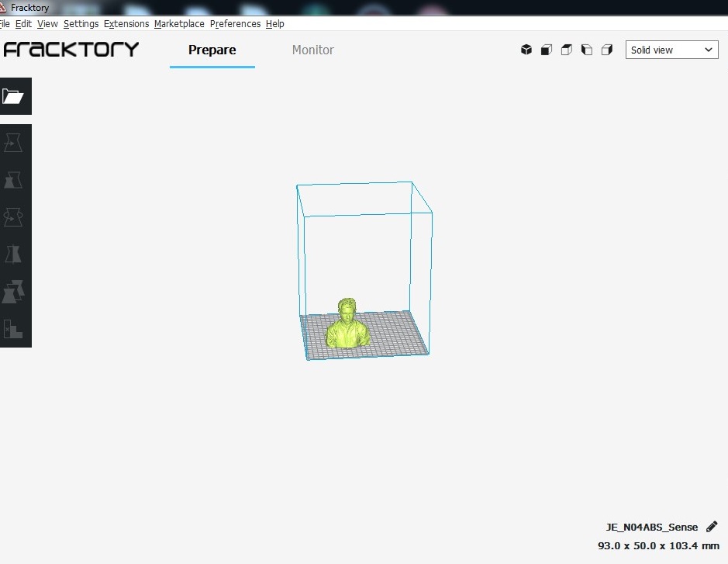Select the Per Model Settings tool

[x=13, y=291]
